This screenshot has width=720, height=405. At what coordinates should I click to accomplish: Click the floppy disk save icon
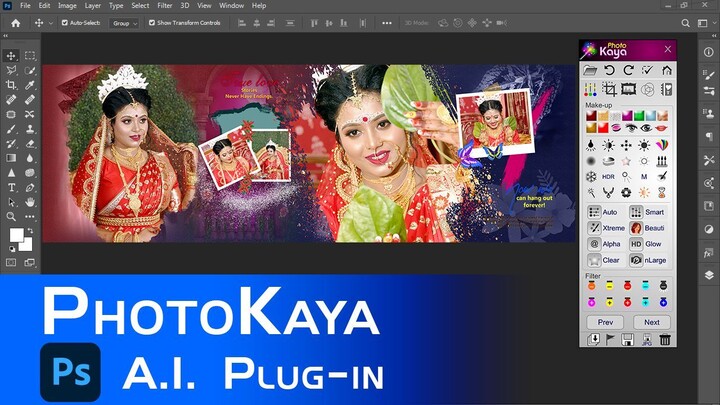pos(627,339)
